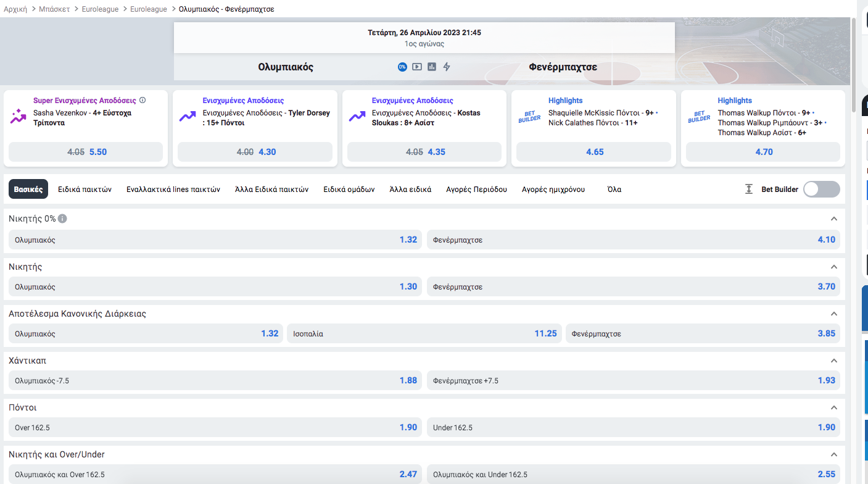Collapse the Νικητής 0% market section
Viewport: 868px width, 484px height.
(834, 219)
